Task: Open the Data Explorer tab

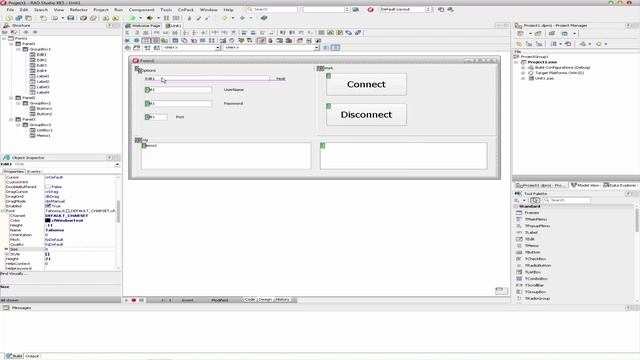Action: click(x=620, y=185)
